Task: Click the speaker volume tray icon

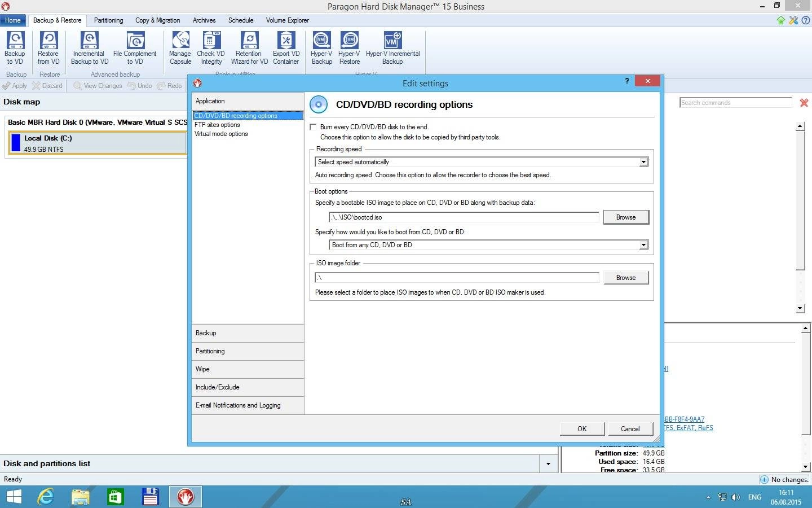Action: tap(735, 497)
